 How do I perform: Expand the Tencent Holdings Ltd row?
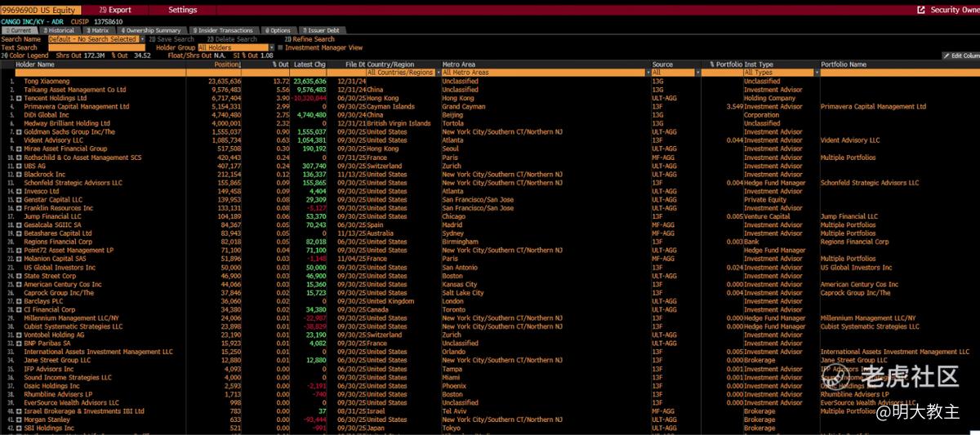click(x=19, y=98)
